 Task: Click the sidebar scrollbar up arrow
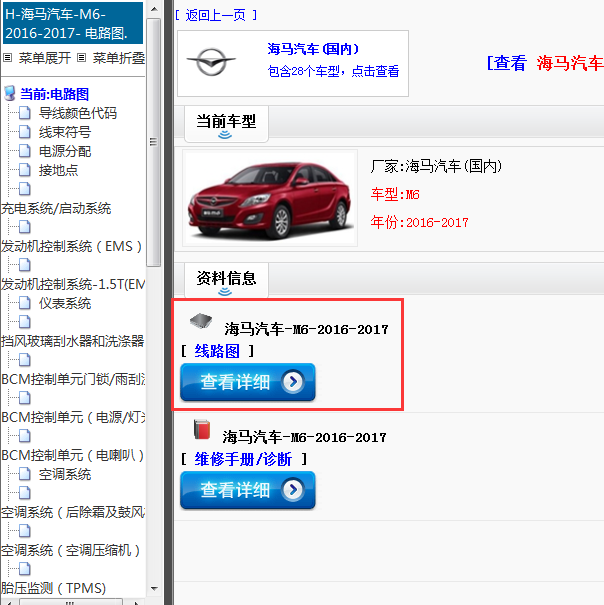tap(154, 9)
